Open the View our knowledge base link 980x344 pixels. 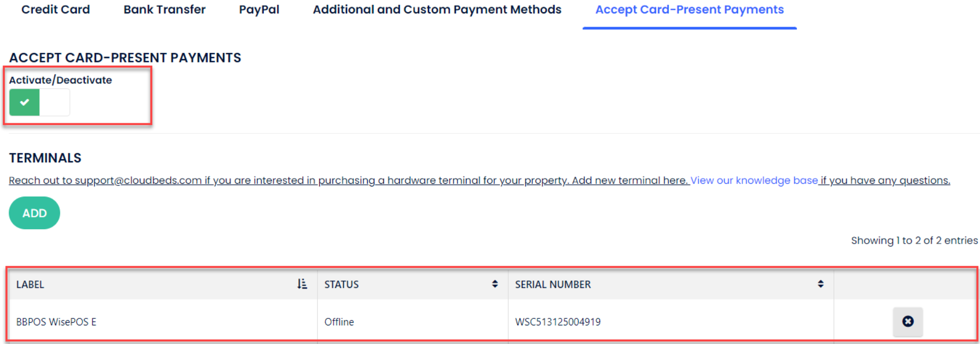point(754,181)
